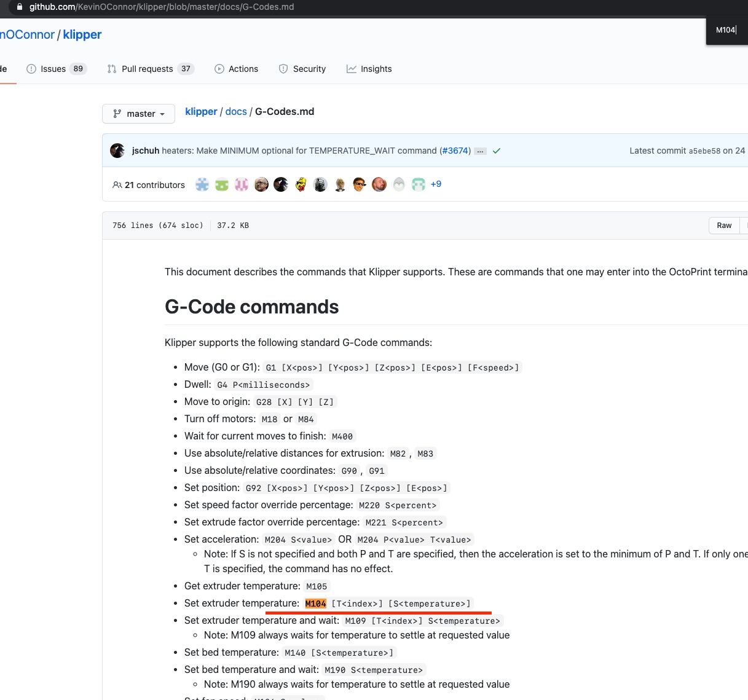Screen dimensions: 748x700
Task: Click the M221 S<percent> code
Action: [404, 522]
